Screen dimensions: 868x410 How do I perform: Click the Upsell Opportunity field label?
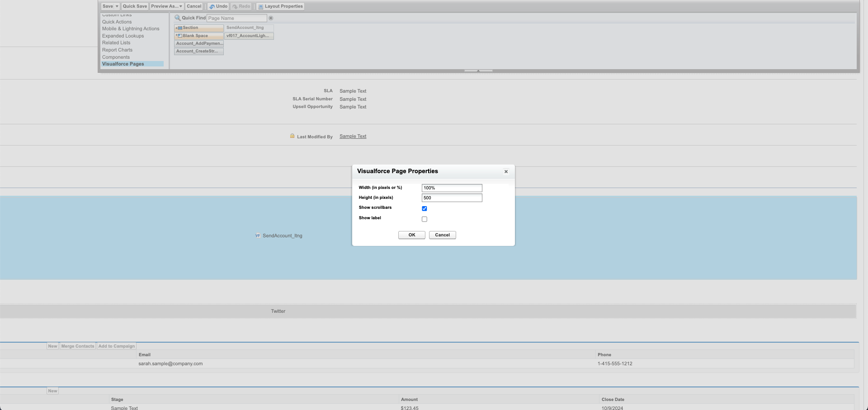tap(312, 107)
